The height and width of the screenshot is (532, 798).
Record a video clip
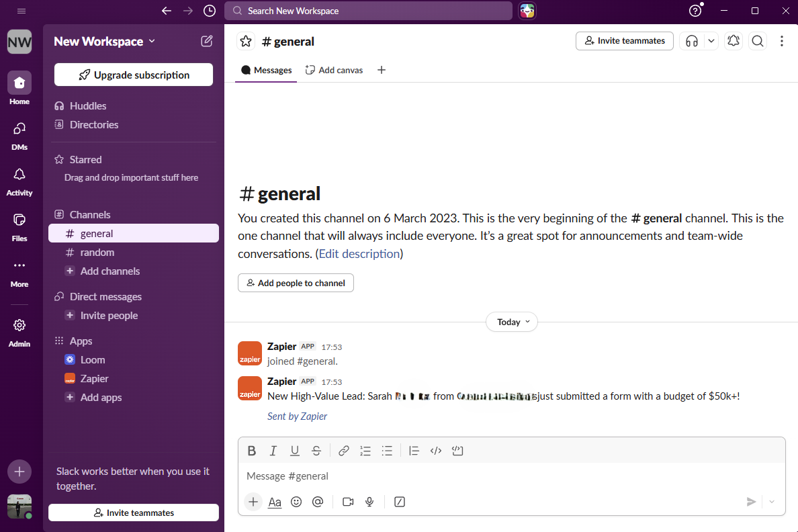point(348,502)
